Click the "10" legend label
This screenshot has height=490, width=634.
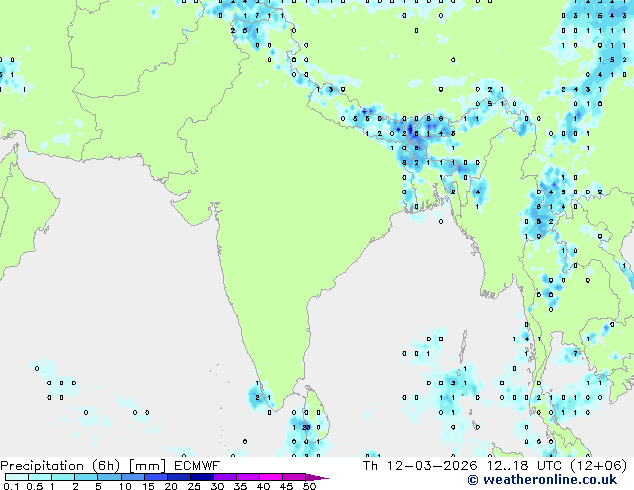[x=125, y=486]
